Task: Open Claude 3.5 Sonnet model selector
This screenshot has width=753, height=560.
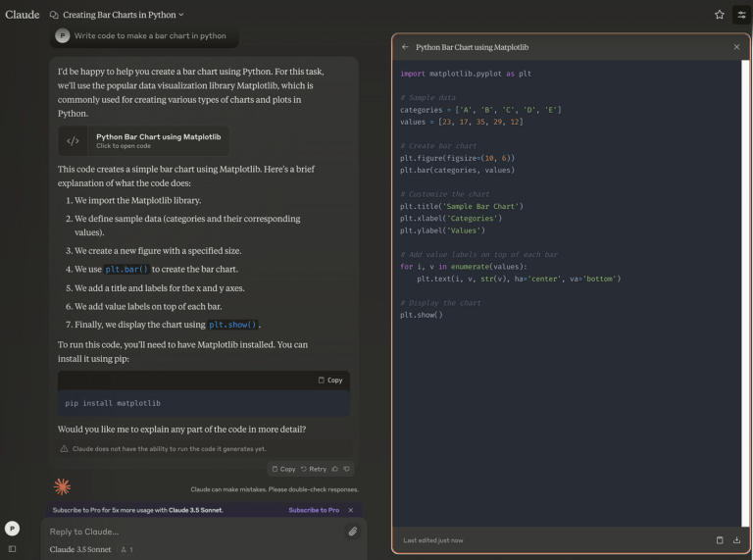Action: click(x=80, y=550)
